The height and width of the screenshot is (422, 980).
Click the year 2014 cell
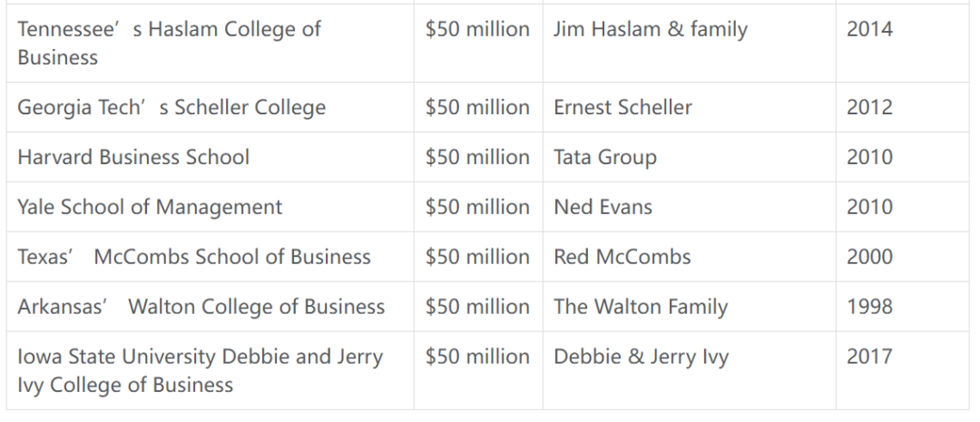point(902,44)
